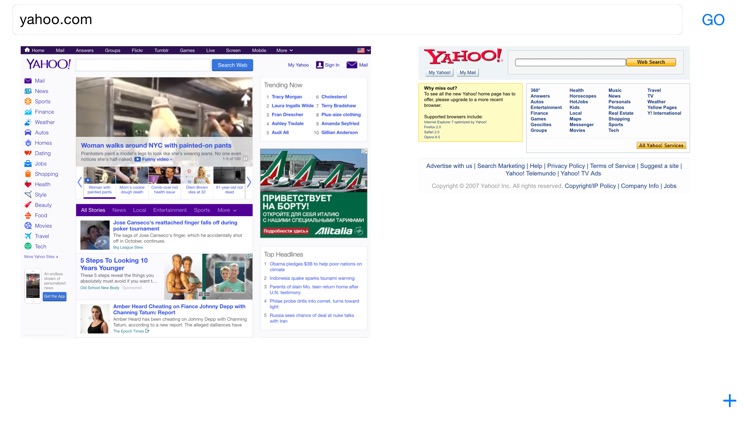Open the Terms of Service link

click(612, 166)
